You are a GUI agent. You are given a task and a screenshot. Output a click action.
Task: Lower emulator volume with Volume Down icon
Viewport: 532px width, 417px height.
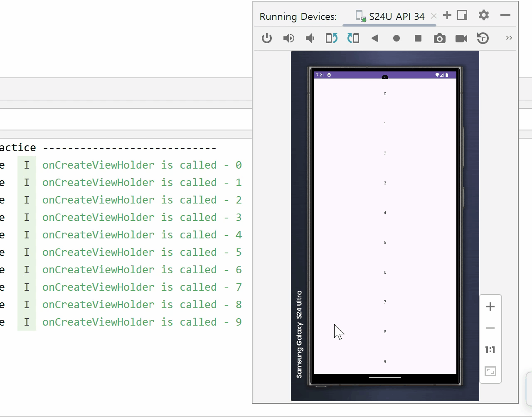(310, 38)
